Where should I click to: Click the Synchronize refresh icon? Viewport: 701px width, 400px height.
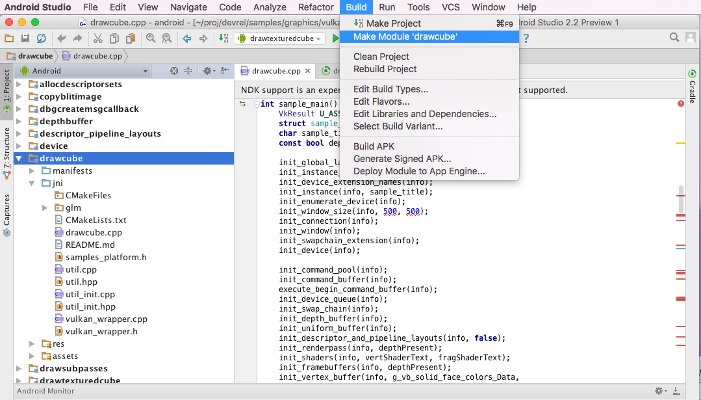[41, 38]
